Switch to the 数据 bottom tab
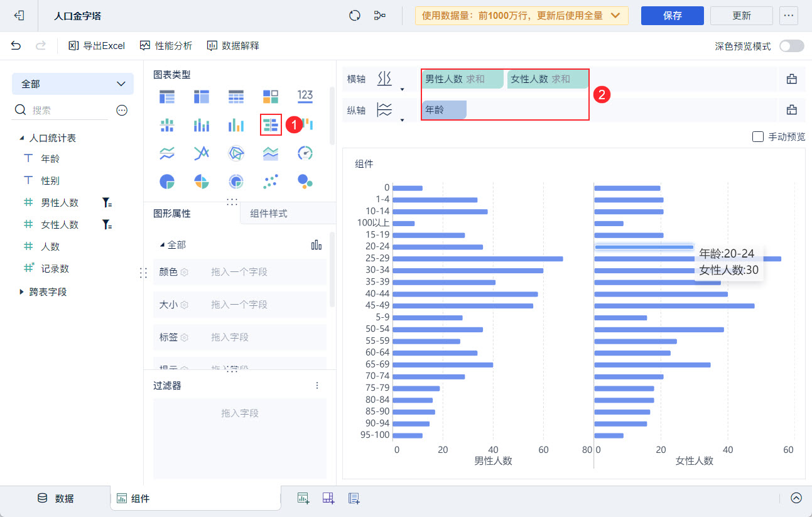This screenshot has width=812, height=517. (x=56, y=498)
